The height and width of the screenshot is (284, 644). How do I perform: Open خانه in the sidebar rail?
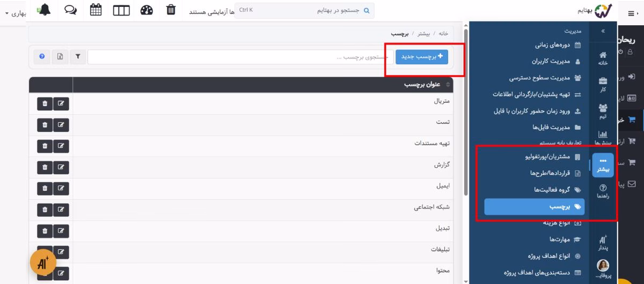(x=603, y=58)
